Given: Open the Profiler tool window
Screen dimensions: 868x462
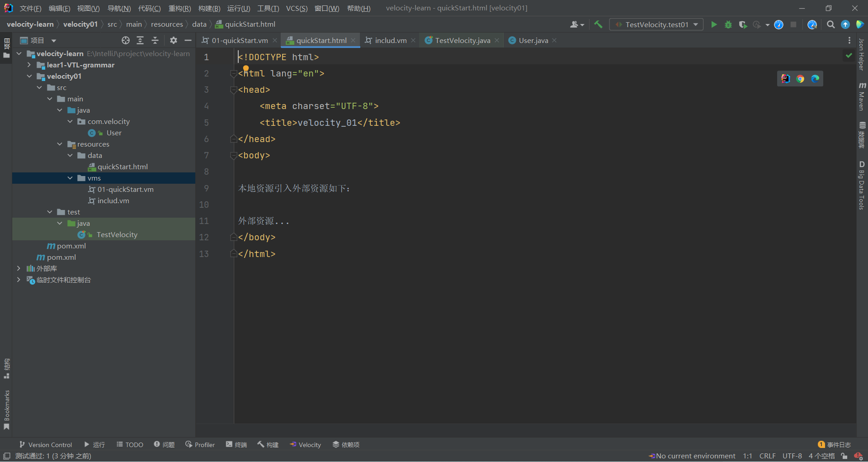Looking at the screenshot, I should (200, 445).
